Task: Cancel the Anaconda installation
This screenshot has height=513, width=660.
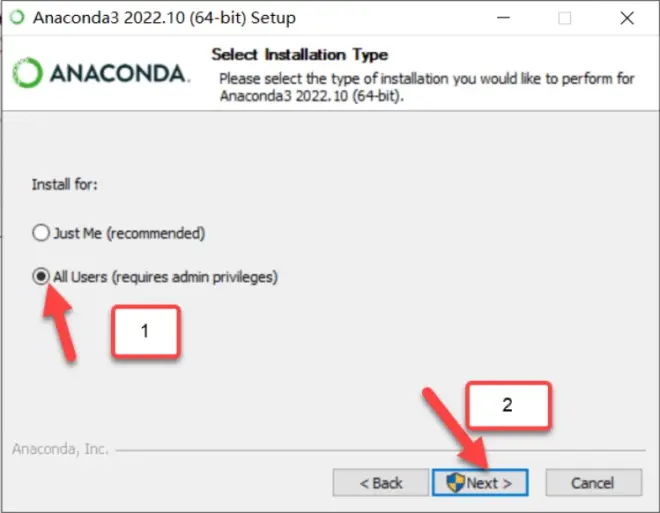Action: (x=593, y=482)
